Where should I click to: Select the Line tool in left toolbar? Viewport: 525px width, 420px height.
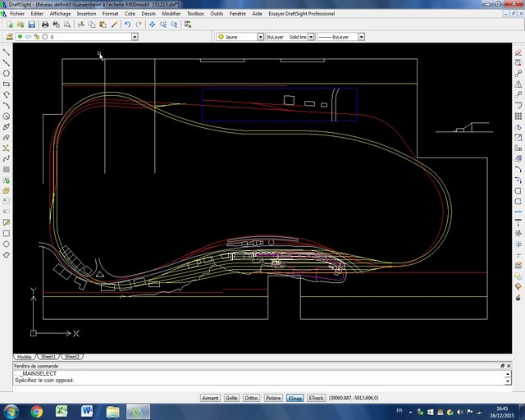(x=7, y=52)
